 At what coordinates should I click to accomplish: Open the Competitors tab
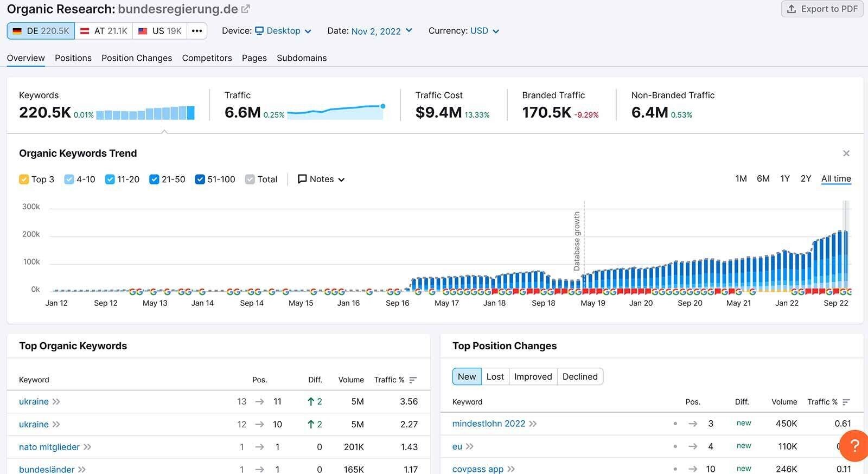point(207,58)
